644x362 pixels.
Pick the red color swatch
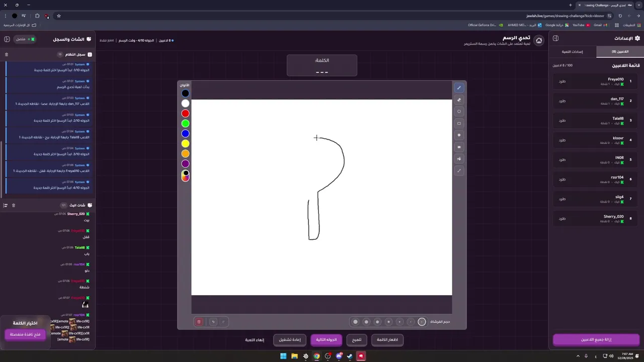coord(185,114)
